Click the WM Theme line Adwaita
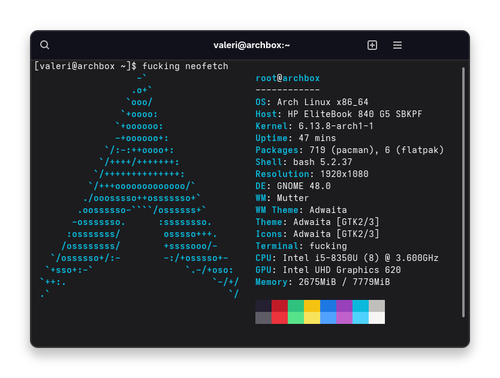 pos(301,210)
